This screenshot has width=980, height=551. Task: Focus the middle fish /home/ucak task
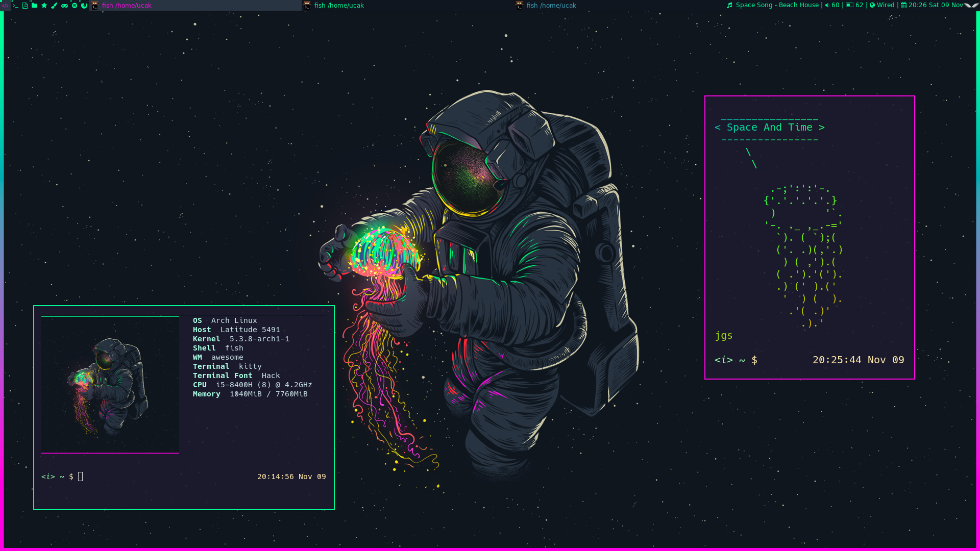pyautogui.click(x=408, y=5)
